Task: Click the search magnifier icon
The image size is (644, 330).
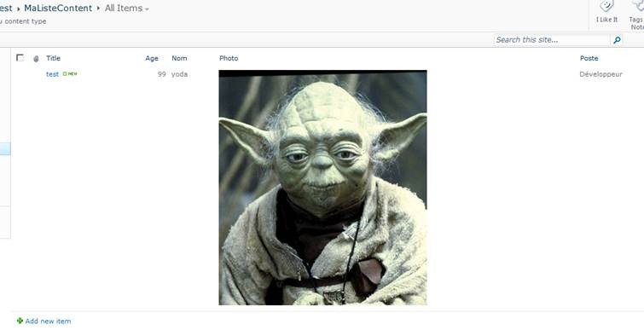Action: point(617,40)
